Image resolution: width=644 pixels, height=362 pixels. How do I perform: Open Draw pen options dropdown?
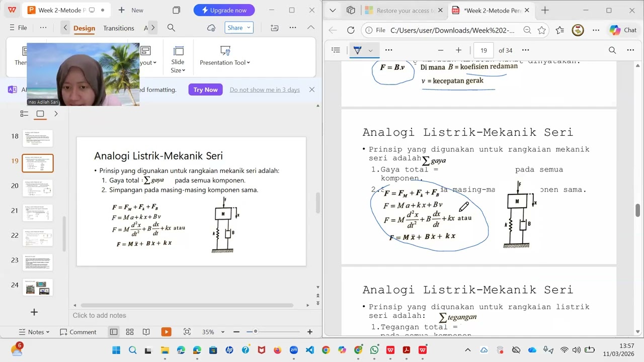[x=370, y=50]
